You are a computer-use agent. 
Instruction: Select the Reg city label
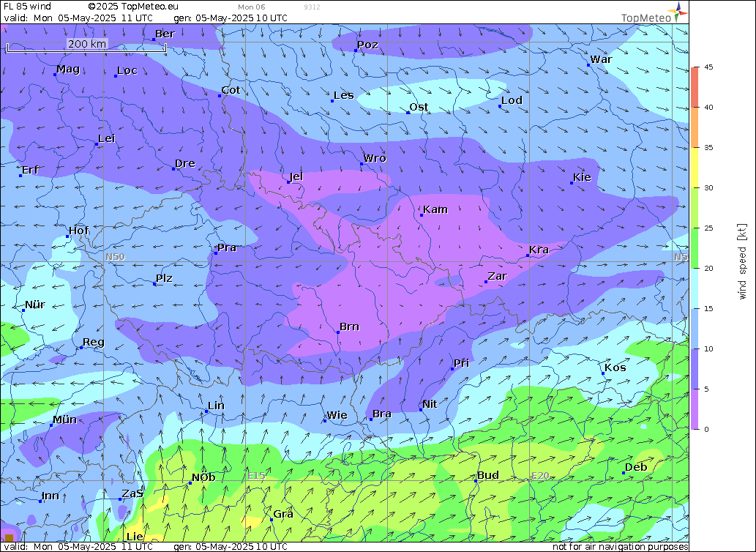click(x=94, y=342)
